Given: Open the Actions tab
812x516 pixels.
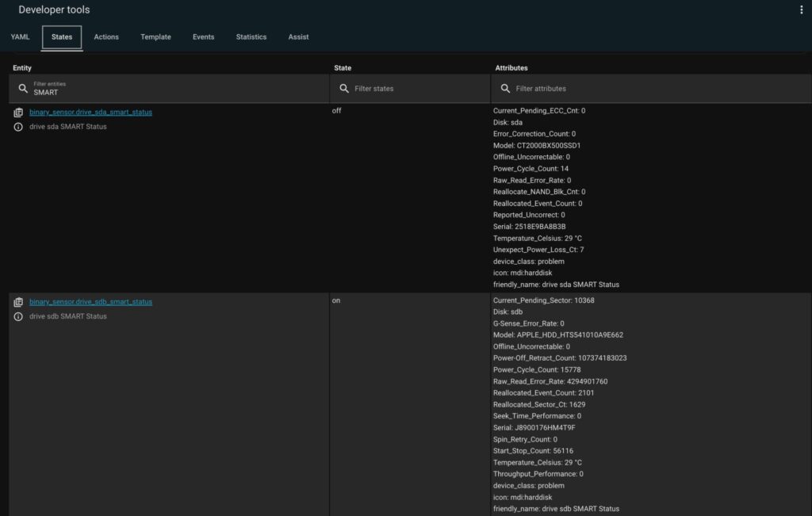Looking at the screenshot, I should 106,37.
